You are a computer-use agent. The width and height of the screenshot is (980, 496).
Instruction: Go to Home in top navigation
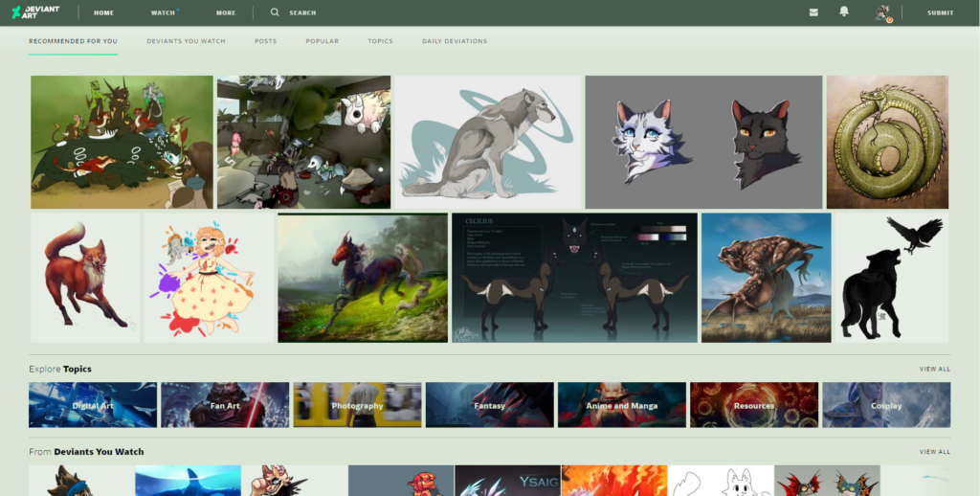[x=103, y=13]
